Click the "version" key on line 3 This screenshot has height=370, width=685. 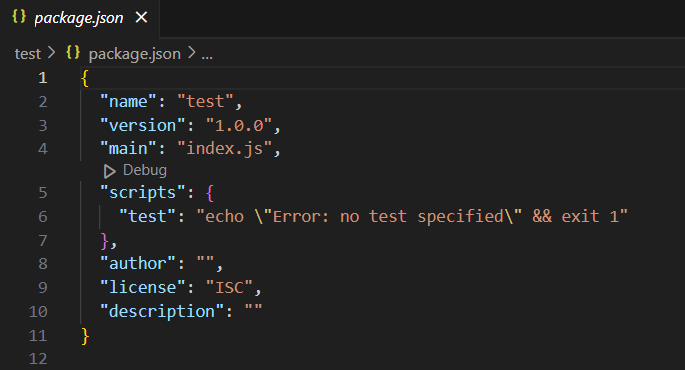tap(143, 125)
